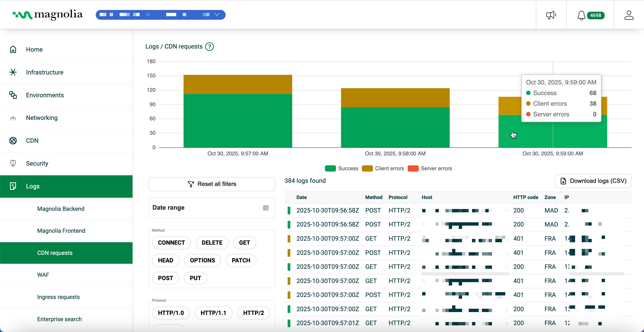Click the Environments icon in sidebar
The width and height of the screenshot is (644, 332).
(13, 95)
